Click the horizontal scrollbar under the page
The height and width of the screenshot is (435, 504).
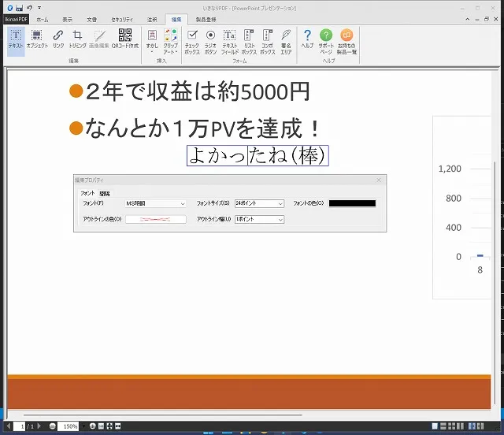point(162,415)
